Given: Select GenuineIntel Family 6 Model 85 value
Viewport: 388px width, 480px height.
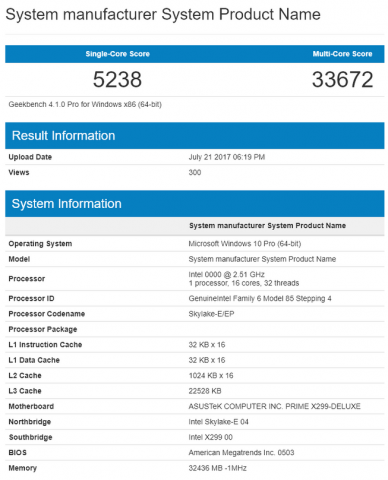Looking at the screenshot, I should pyautogui.click(x=260, y=298).
